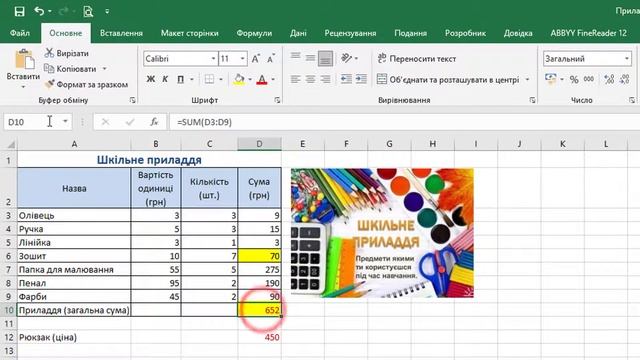Select the Шкільне приладдя picture

(x=382, y=233)
